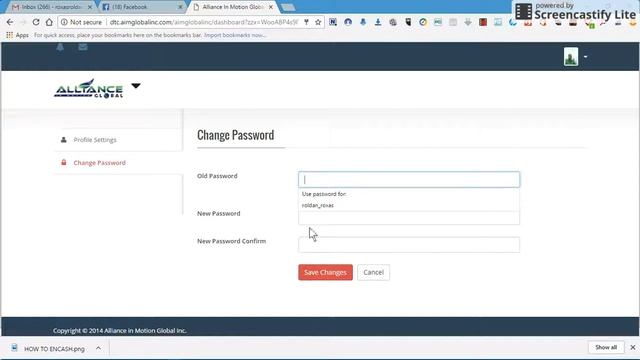Bookmark this page with the star icon
This screenshot has width=640, height=360.
(x=318, y=22)
